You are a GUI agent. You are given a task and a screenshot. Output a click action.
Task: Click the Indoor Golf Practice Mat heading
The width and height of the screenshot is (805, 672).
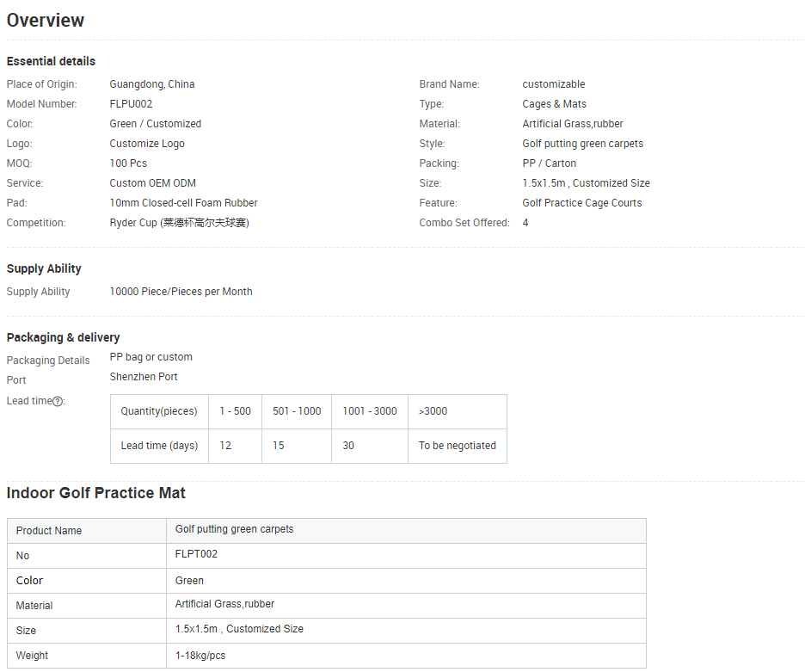click(95, 493)
